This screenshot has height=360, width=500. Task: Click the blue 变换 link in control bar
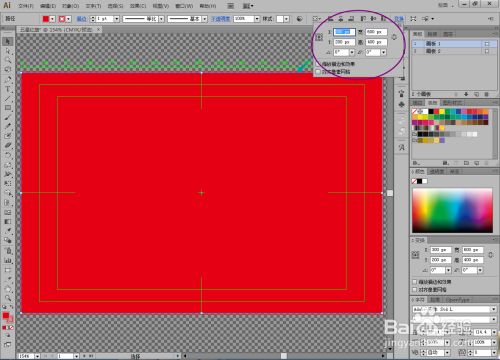pos(399,19)
